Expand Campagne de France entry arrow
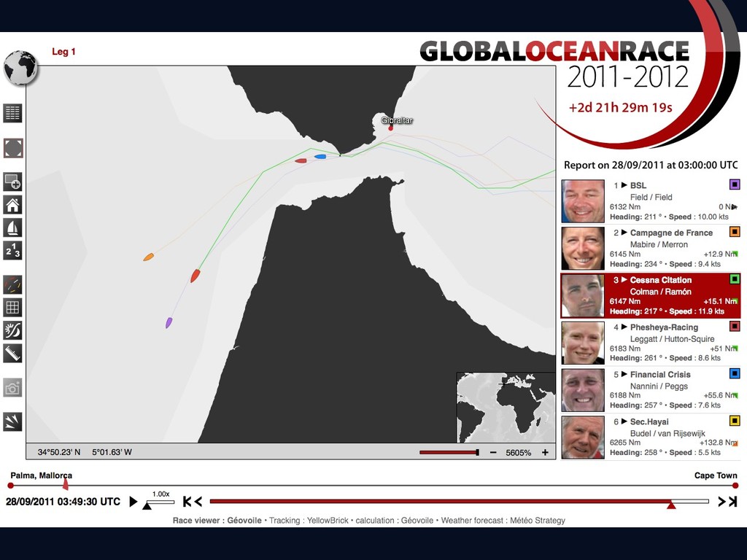The image size is (747, 560). pyautogui.click(x=624, y=233)
